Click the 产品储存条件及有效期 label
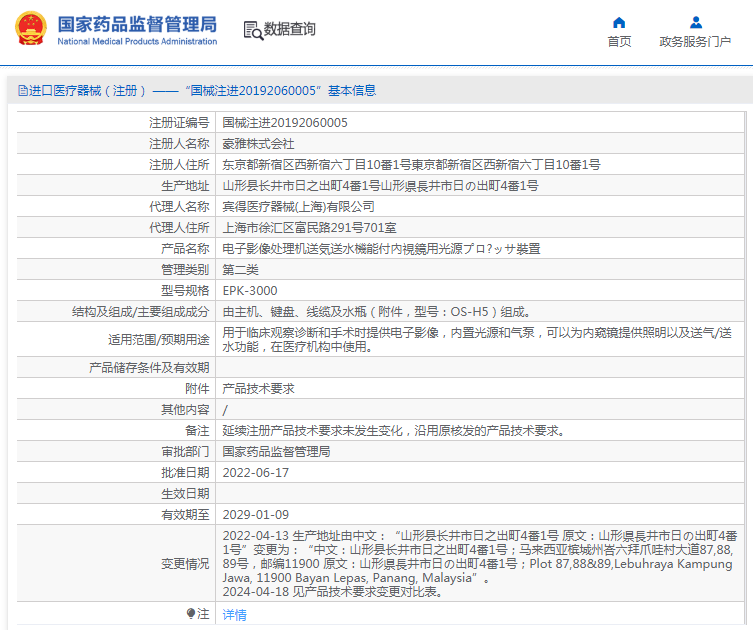This screenshot has height=630, width=753. (x=149, y=368)
